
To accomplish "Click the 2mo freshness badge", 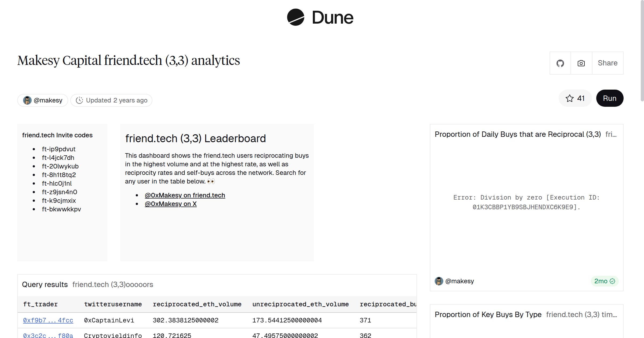I will click(x=603, y=281).
